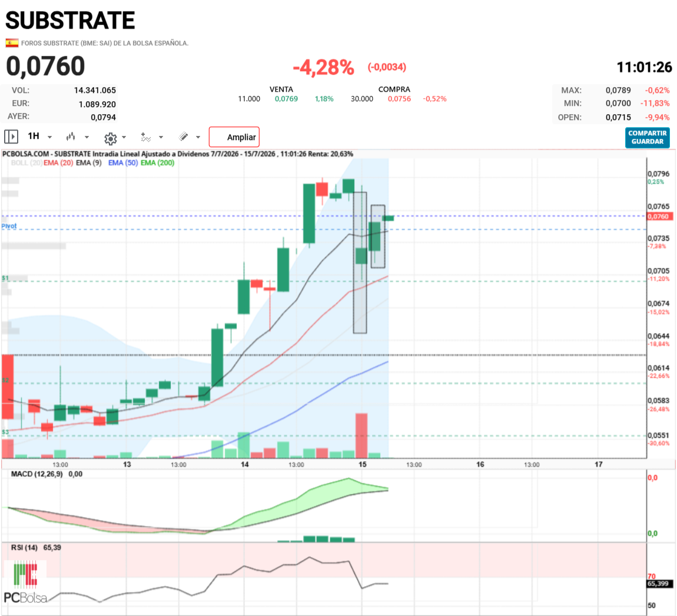Expand the settings gear dropdown arrow
Screen dimensions: 677x616
124,137
